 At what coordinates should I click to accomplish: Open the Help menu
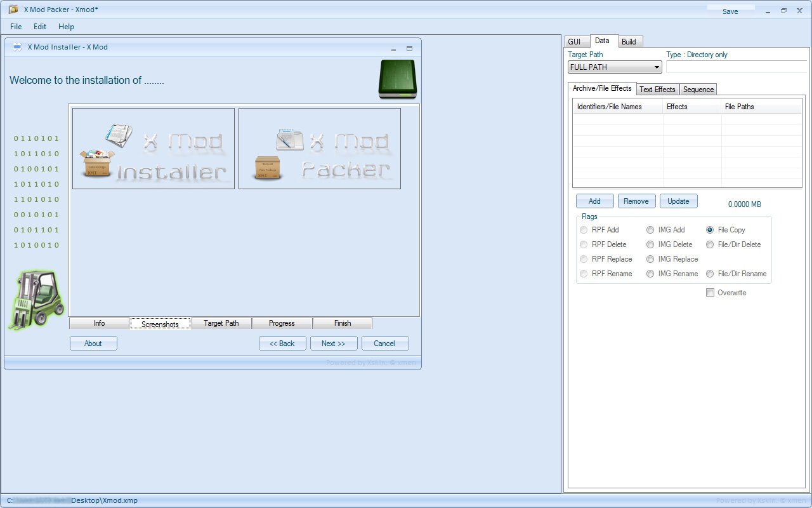point(66,27)
